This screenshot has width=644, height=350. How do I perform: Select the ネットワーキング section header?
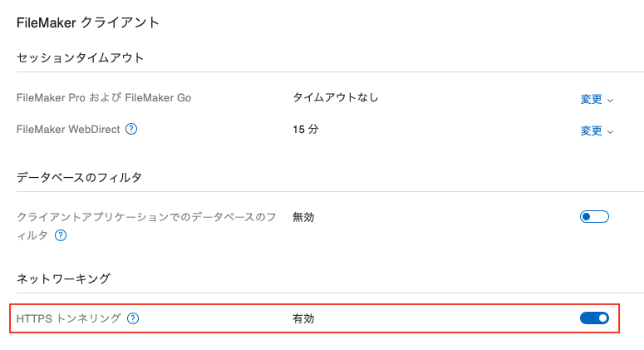click(x=64, y=279)
